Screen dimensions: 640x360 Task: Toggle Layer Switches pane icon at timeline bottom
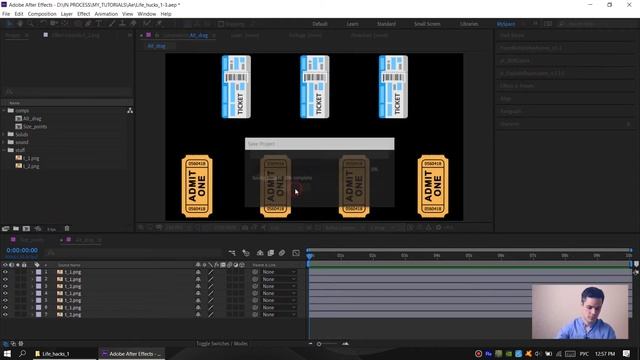(x=6, y=344)
